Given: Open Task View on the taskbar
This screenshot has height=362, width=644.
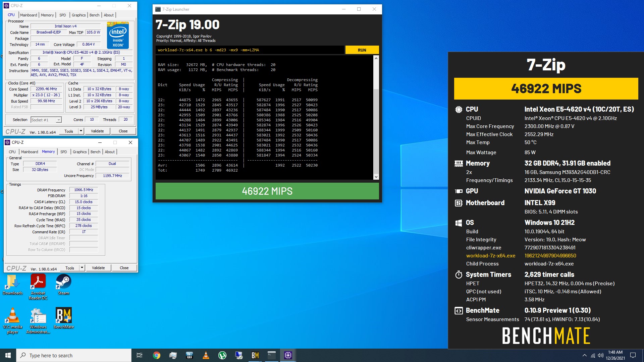Looking at the screenshot, I should pos(140,355).
